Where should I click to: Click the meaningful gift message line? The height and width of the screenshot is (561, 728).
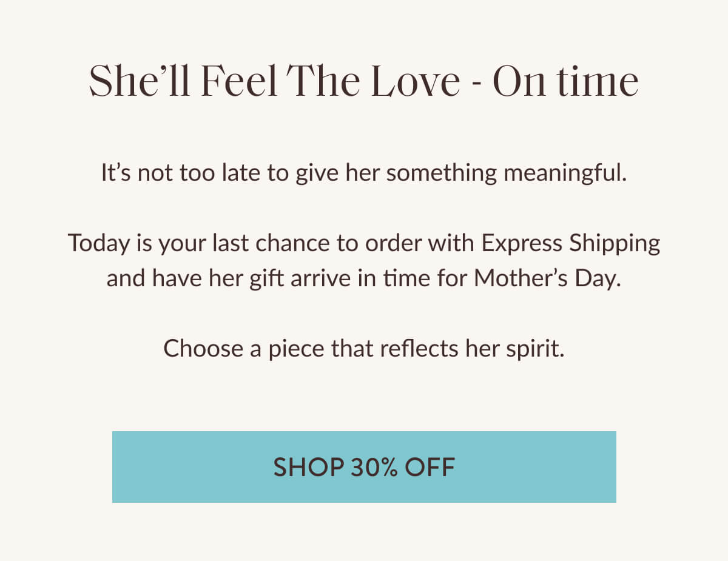point(364,172)
